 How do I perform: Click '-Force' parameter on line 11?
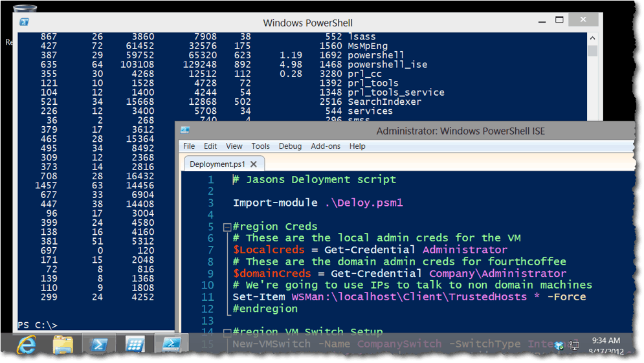(x=566, y=297)
